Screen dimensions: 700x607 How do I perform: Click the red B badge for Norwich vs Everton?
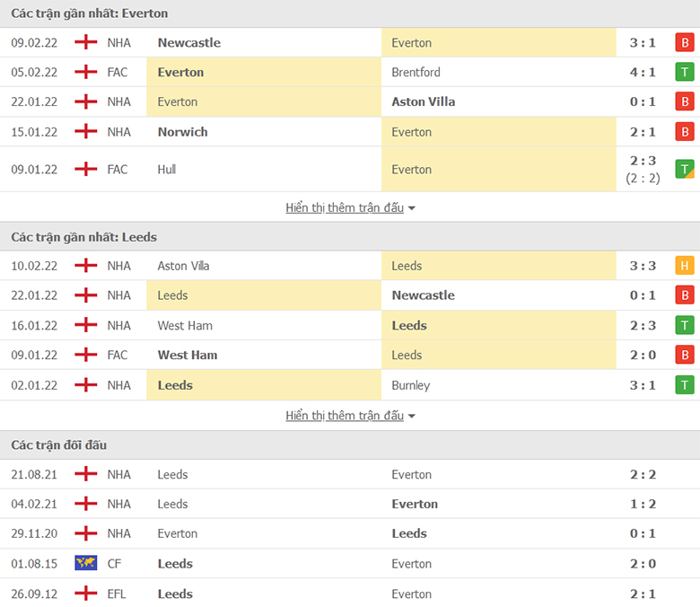pyautogui.click(x=685, y=132)
